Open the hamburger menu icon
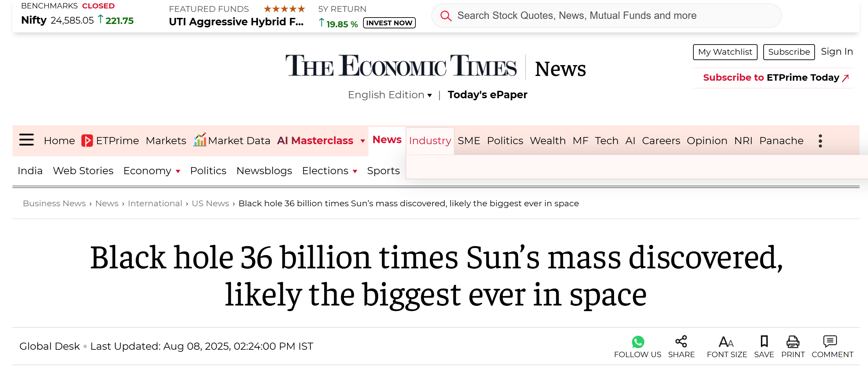The image size is (868, 372). [x=26, y=140]
